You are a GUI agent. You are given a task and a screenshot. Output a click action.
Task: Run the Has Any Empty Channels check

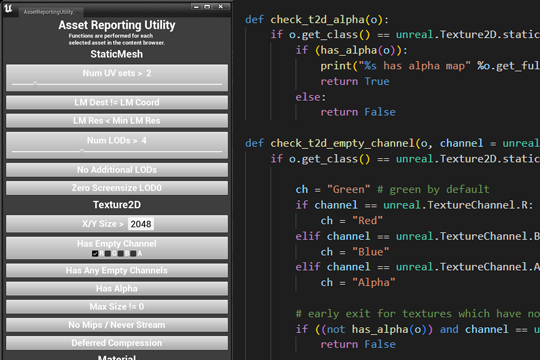point(117,270)
